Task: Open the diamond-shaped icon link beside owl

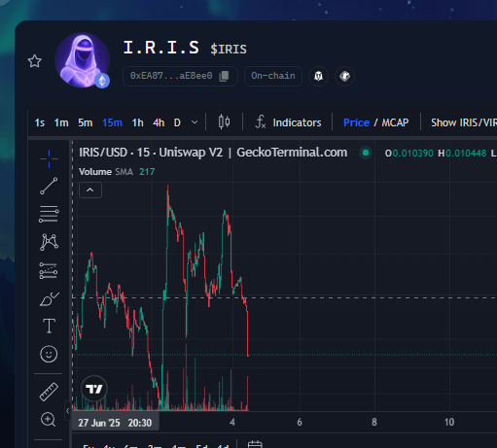Action: click(344, 77)
